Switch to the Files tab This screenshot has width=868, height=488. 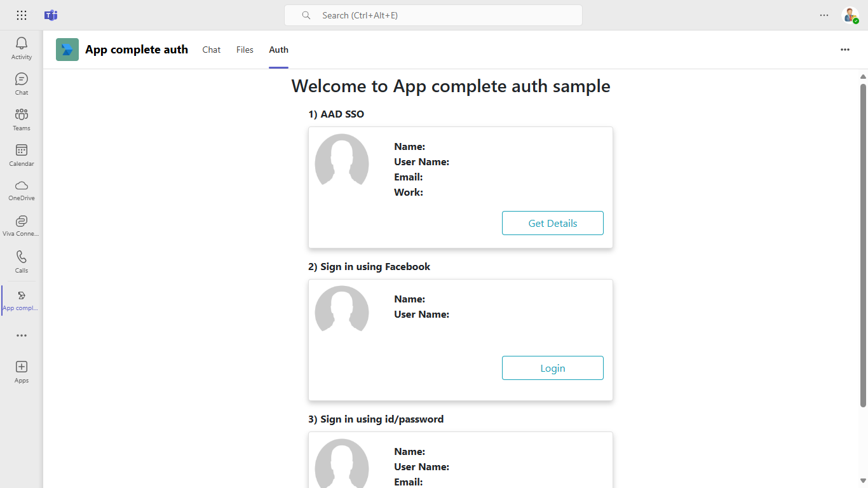(x=245, y=50)
